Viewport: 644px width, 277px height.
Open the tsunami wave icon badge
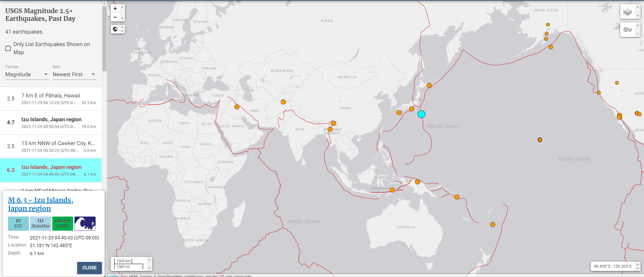pyautogui.click(x=85, y=224)
